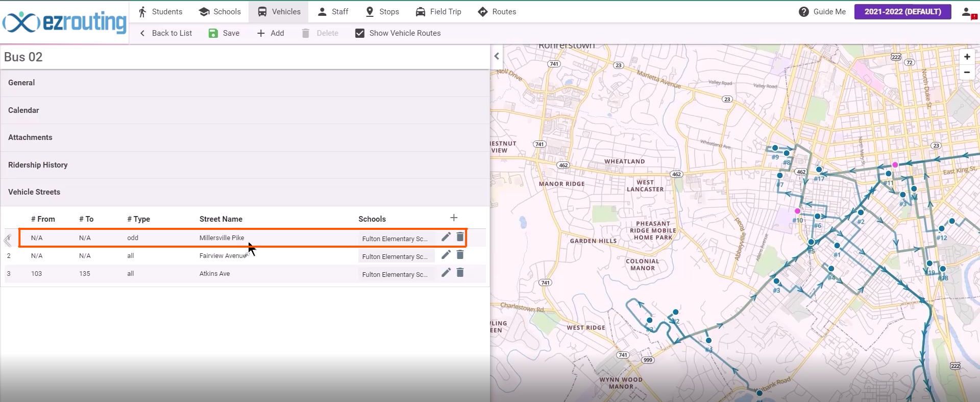Viewport: 980px width, 402px height.
Task: Zoom out on the map
Action: pyautogui.click(x=967, y=72)
